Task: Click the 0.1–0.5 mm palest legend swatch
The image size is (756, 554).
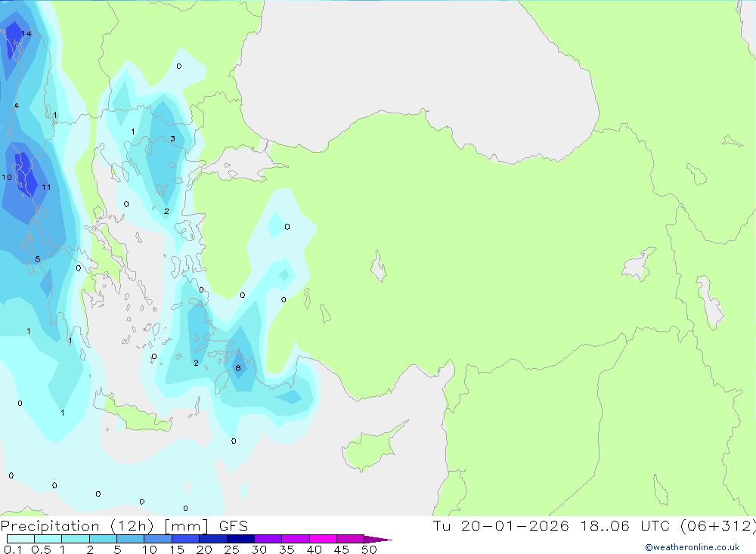Action: [20, 539]
